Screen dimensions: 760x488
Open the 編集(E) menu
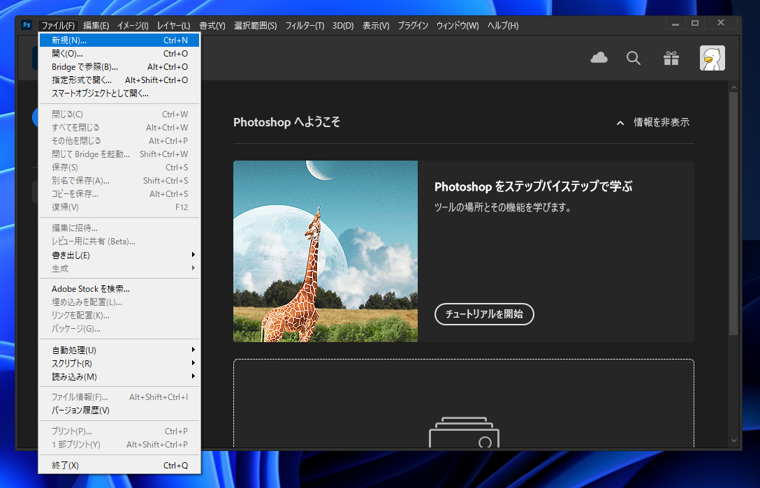coord(96,26)
